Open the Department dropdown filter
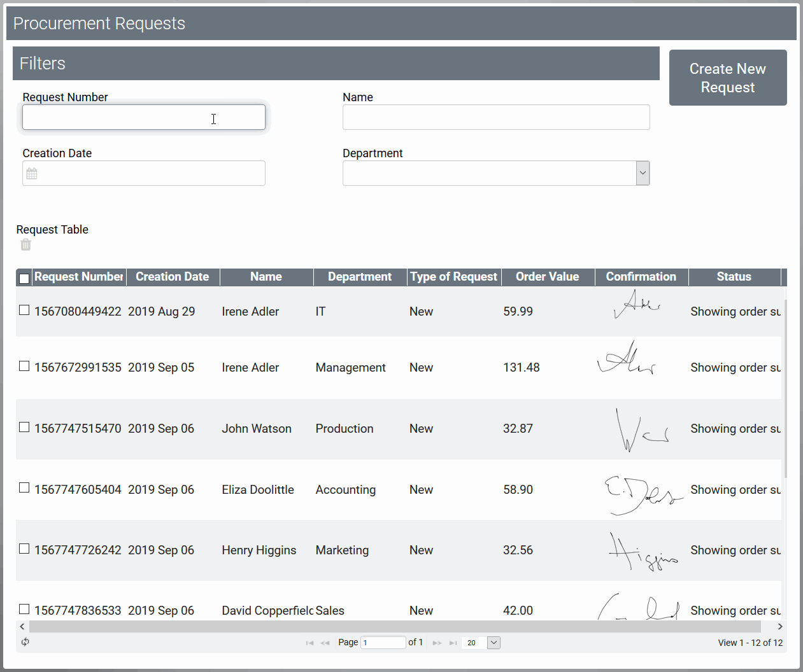Viewport: 803px width, 672px height. click(x=643, y=173)
